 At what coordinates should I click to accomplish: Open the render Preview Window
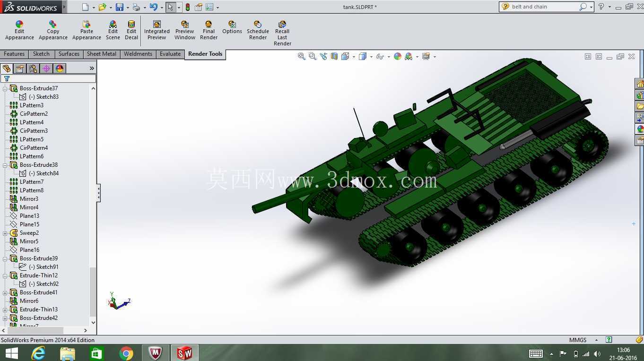pos(185,31)
